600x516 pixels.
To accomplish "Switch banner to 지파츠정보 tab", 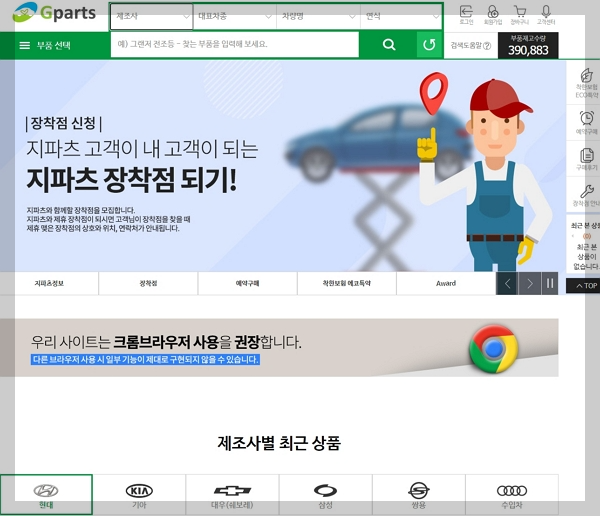I will tap(49, 284).
